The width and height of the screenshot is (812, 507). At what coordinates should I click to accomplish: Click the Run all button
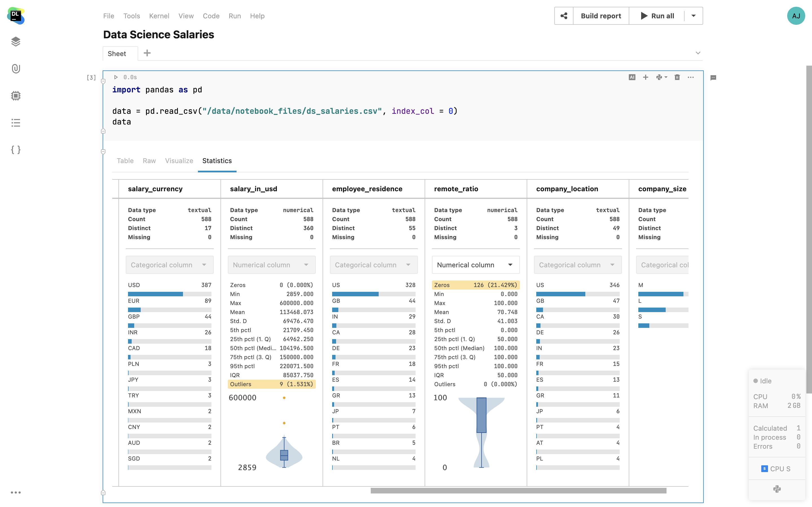(657, 16)
